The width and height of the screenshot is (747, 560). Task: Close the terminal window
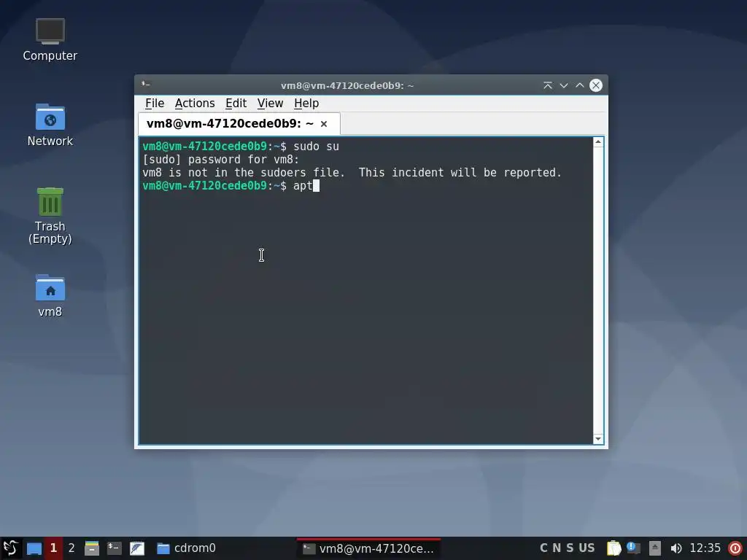pyautogui.click(x=596, y=85)
